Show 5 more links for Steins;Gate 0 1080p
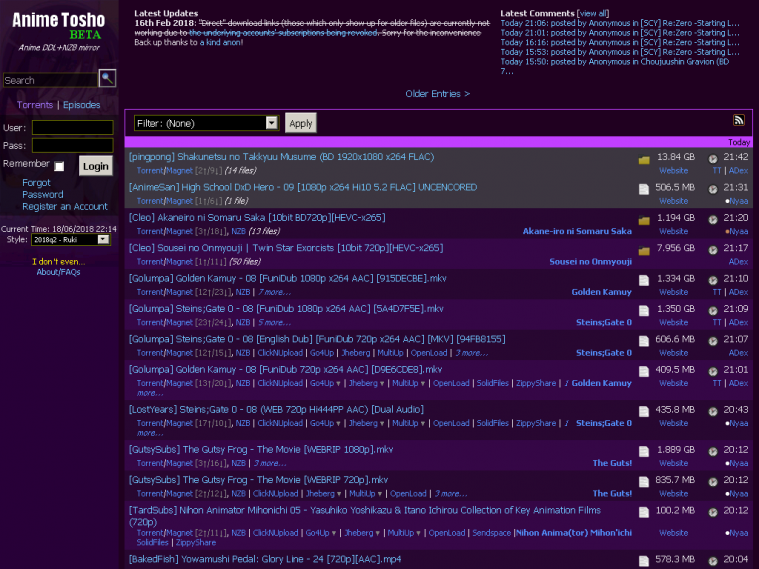 click(x=274, y=323)
